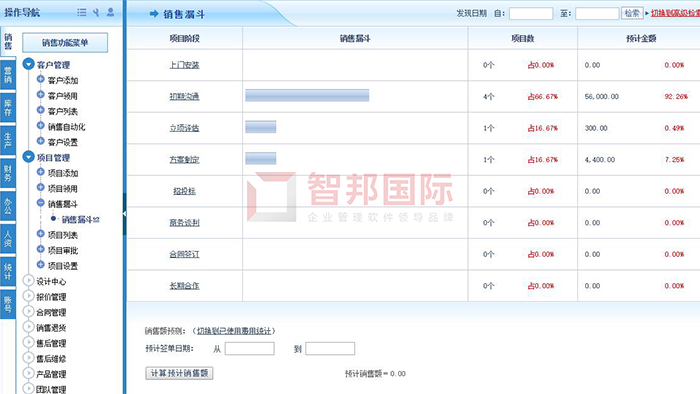Click plus icon beside 项目审批

click(x=40, y=249)
